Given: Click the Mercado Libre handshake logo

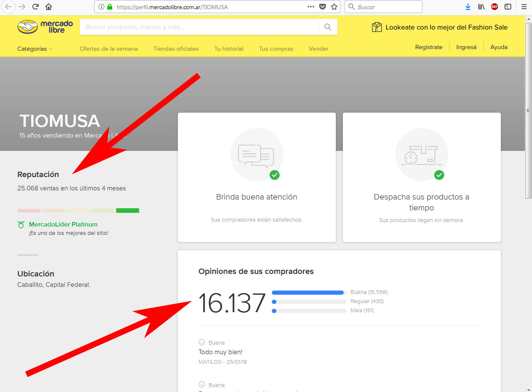Looking at the screenshot, I should (x=28, y=26).
